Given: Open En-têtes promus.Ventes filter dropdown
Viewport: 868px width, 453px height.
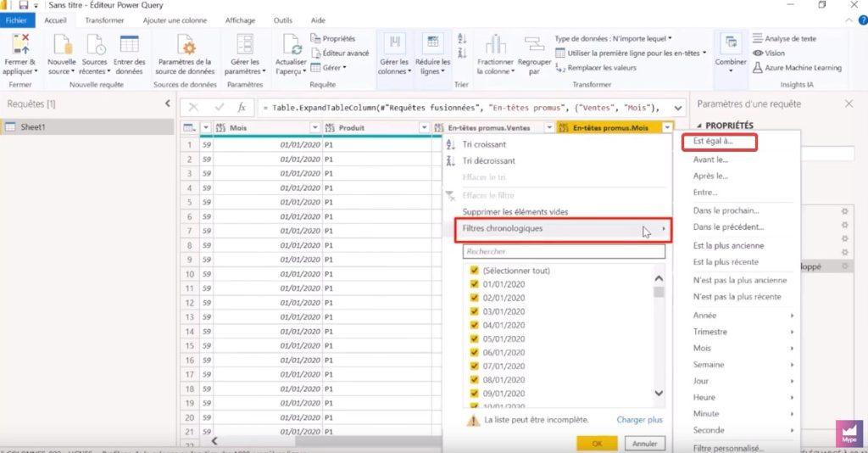Looking at the screenshot, I should [549, 128].
